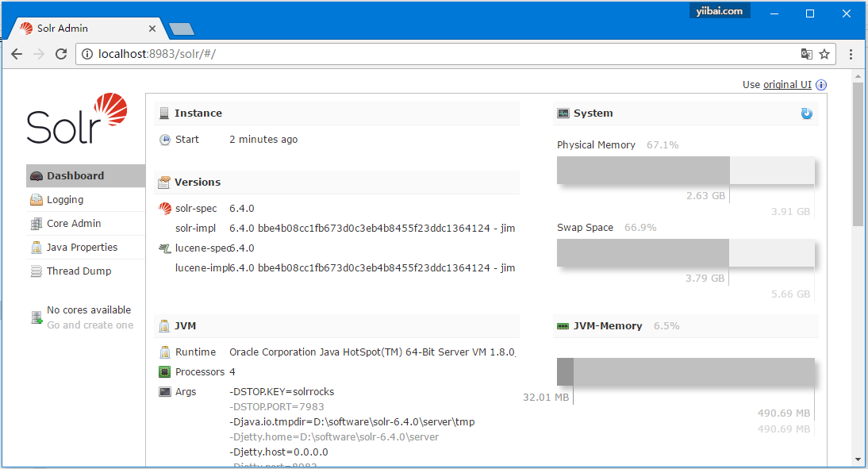Bookmark this page with the star icon
868x469 pixels.
824,54
